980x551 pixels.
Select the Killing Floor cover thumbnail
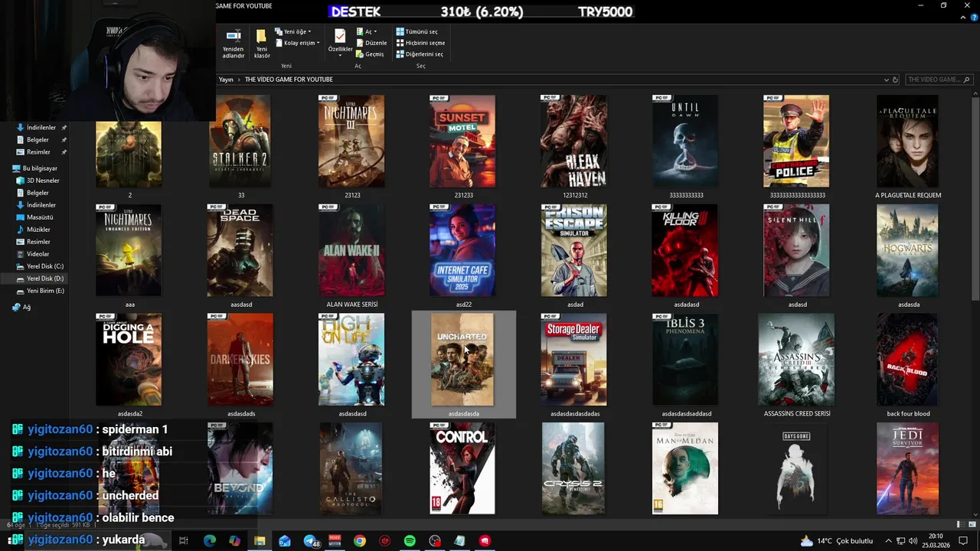pyautogui.click(x=685, y=251)
